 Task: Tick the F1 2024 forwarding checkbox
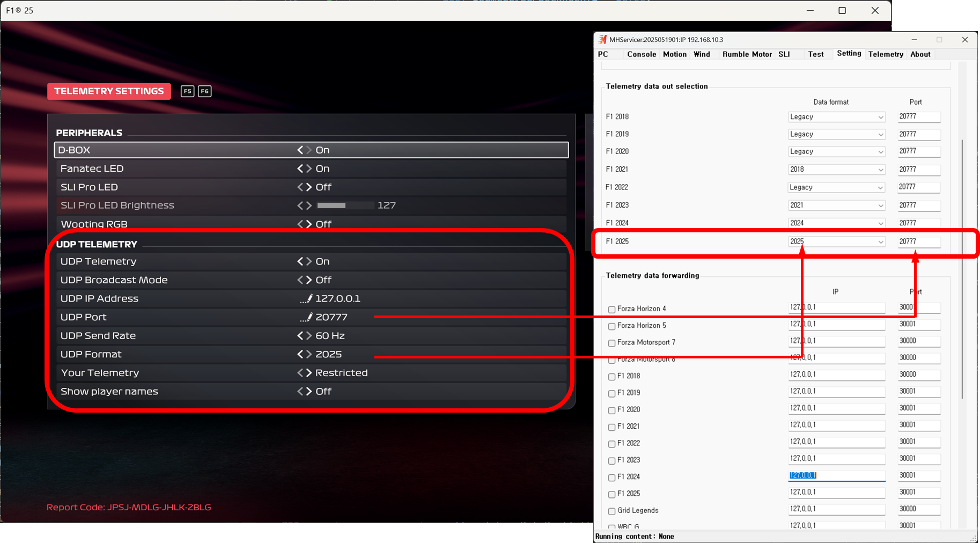point(611,478)
